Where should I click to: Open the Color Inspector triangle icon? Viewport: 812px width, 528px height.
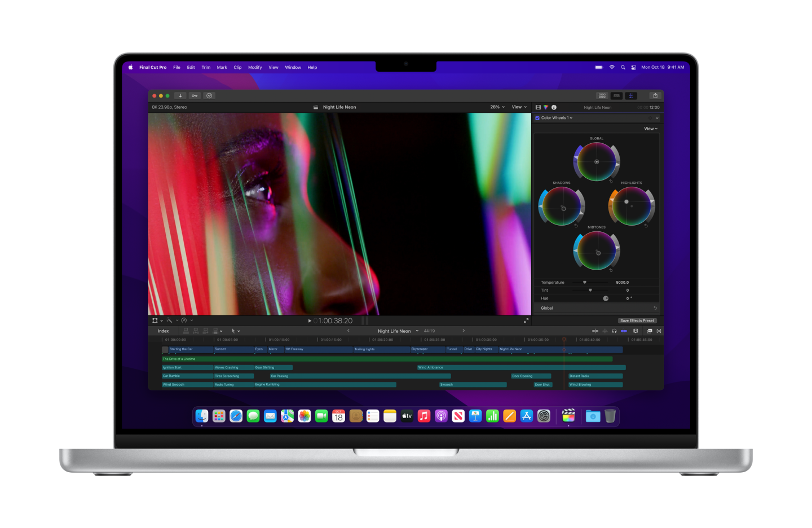(546, 107)
